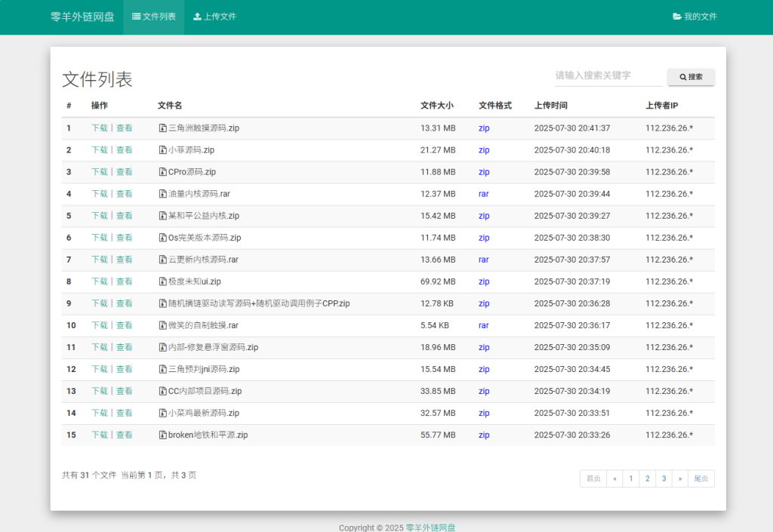The image size is (773, 532).
Task: Click file icon beside broken地铁和平源.zip
Action: coord(163,435)
